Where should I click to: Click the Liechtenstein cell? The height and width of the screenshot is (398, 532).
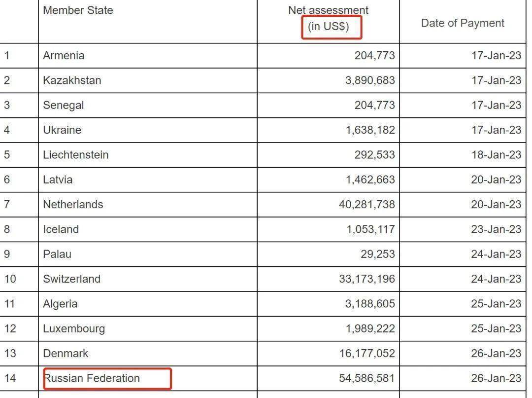tap(75, 155)
